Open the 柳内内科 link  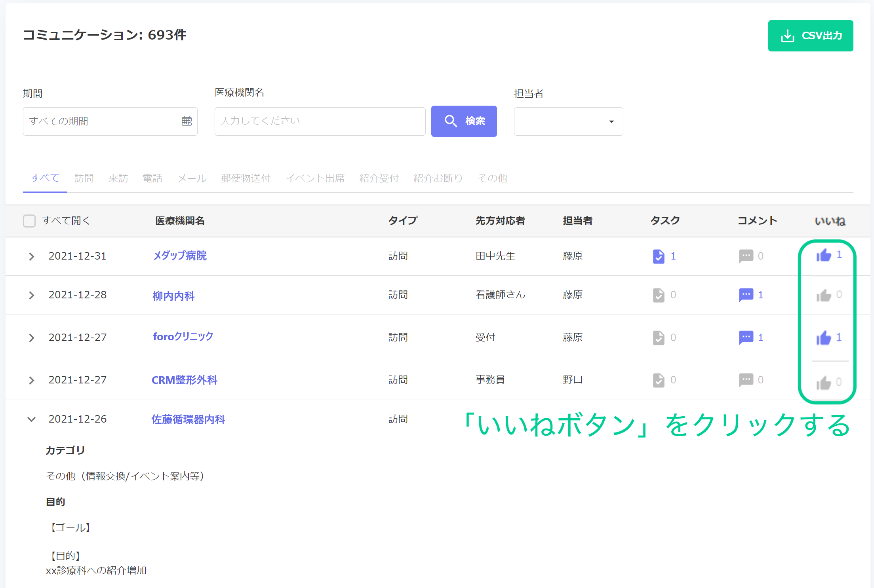[173, 296]
